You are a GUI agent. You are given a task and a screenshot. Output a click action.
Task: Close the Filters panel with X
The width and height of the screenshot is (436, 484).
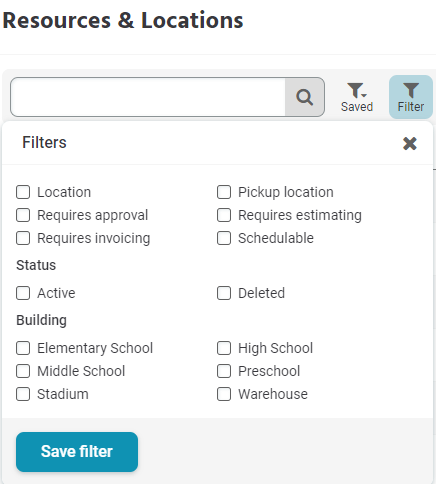tap(410, 143)
